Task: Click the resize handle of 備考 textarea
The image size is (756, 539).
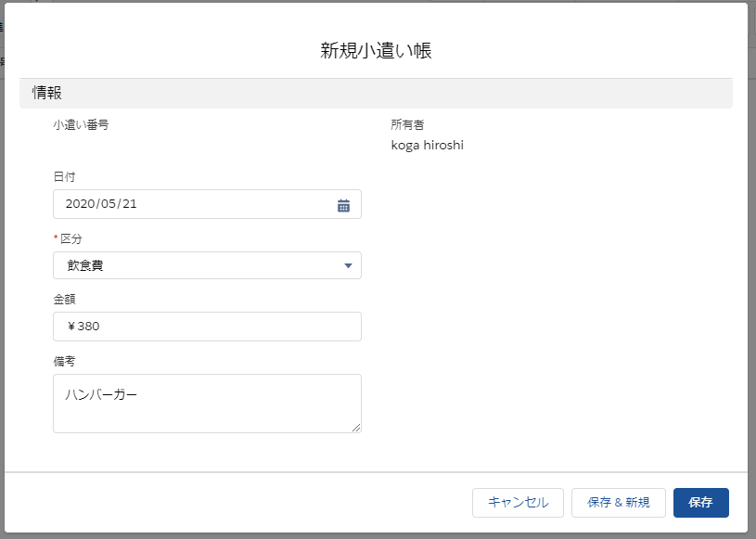Action: (x=355, y=427)
